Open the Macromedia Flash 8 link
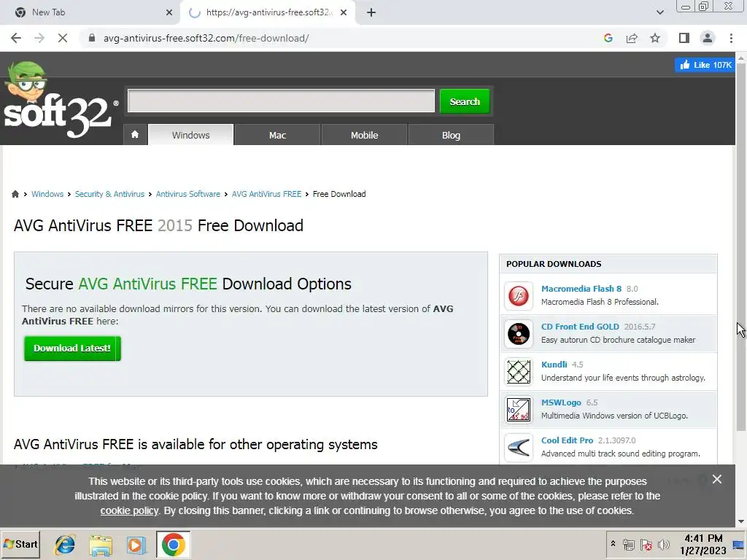Screen dimensions: 747x560 pyautogui.click(x=581, y=289)
